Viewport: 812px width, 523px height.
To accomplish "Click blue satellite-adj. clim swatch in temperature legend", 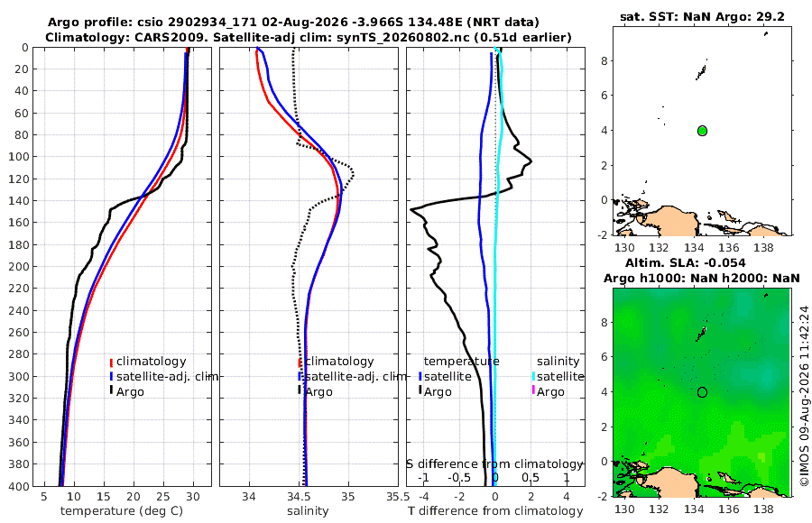I will [x=111, y=376].
